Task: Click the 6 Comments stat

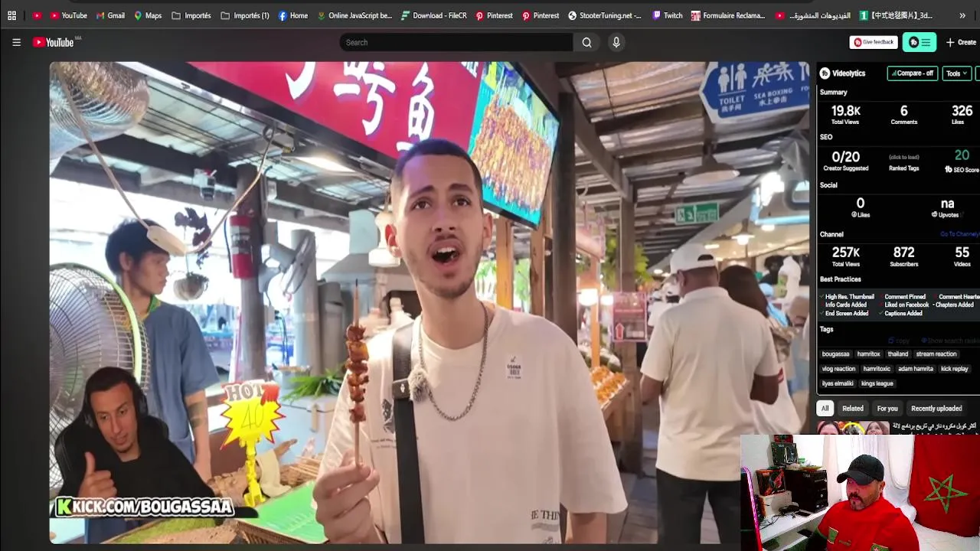Action: (x=903, y=115)
